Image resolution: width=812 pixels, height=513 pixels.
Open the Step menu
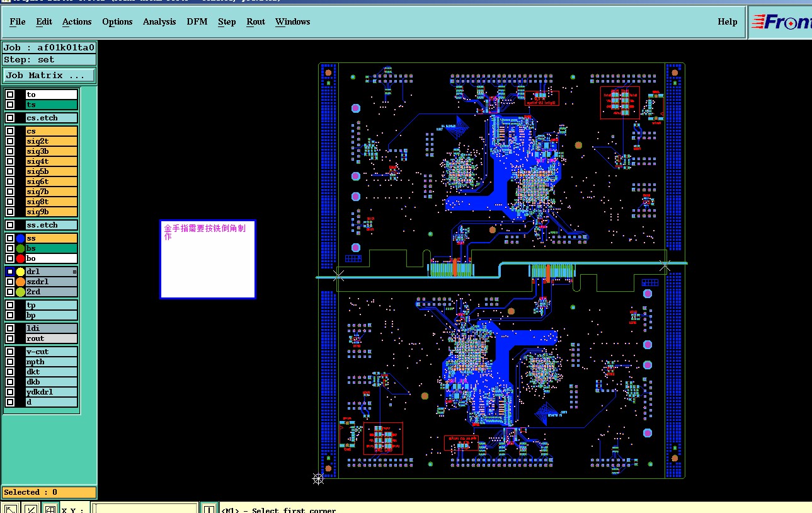click(227, 21)
